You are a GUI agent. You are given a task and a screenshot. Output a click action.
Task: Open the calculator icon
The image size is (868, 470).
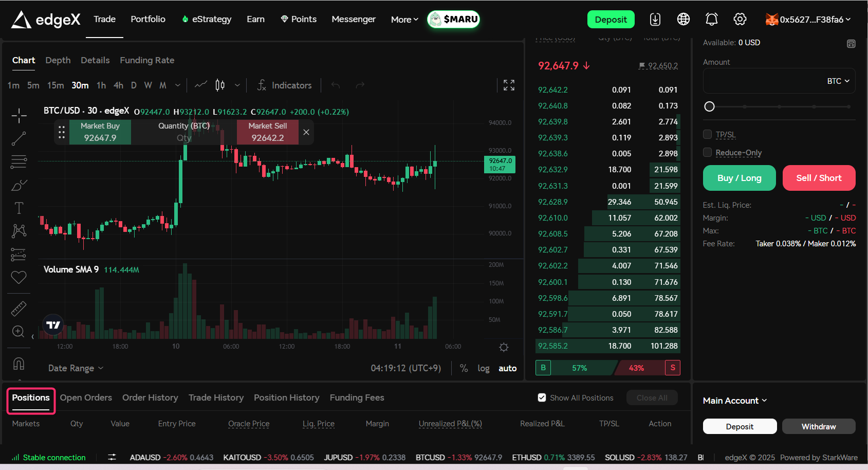(x=851, y=44)
